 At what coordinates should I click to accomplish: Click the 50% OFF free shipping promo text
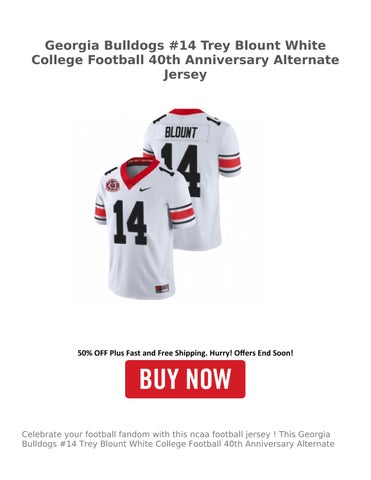(185, 353)
